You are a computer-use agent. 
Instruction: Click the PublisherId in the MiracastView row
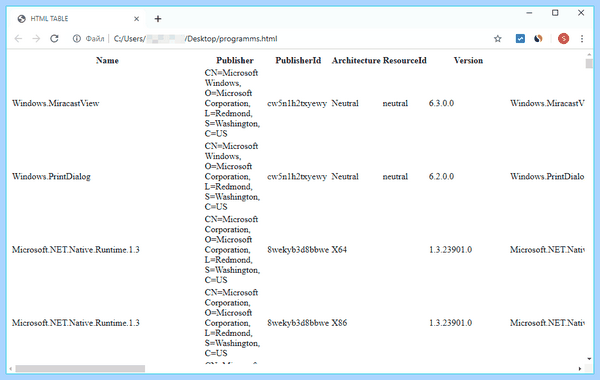pyautogui.click(x=297, y=103)
